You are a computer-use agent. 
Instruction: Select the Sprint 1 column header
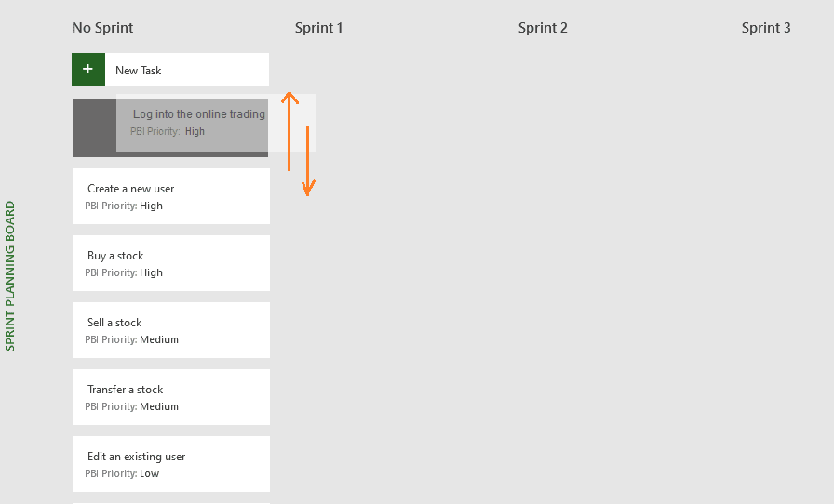click(319, 28)
